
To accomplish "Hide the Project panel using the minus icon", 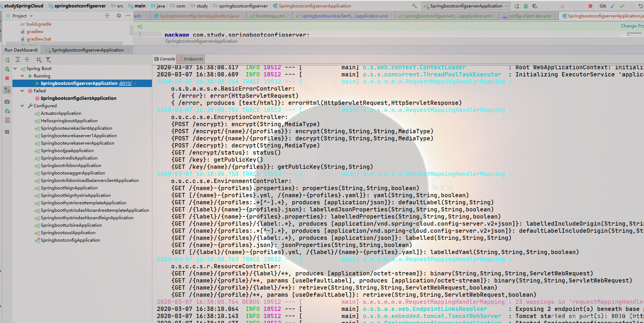I will [128, 16].
